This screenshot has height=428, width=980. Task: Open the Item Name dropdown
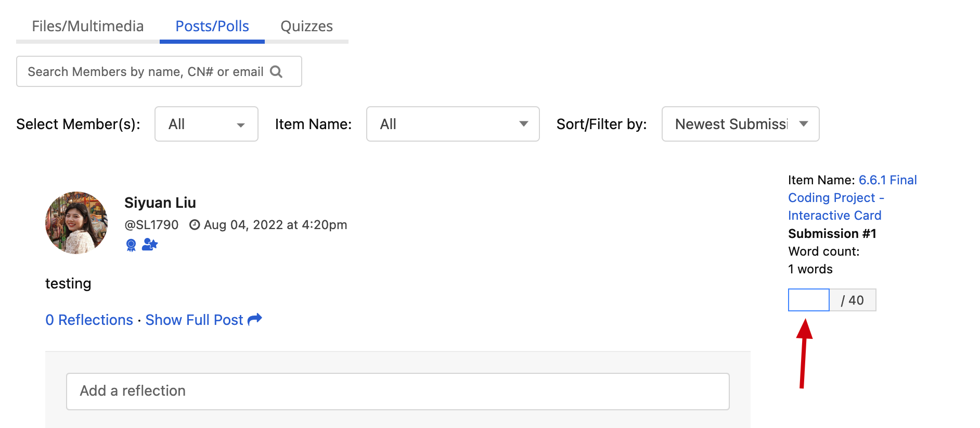pos(453,124)
